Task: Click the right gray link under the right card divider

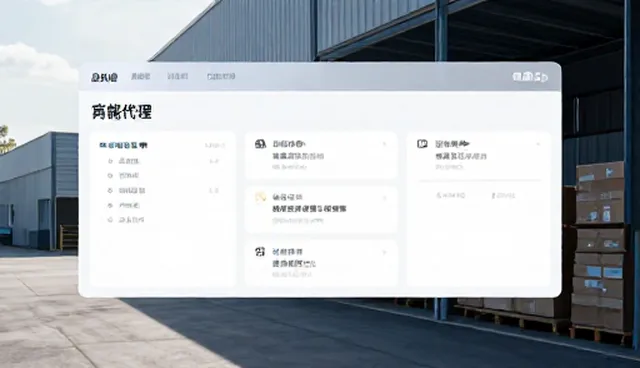Action: click(503, 196)
